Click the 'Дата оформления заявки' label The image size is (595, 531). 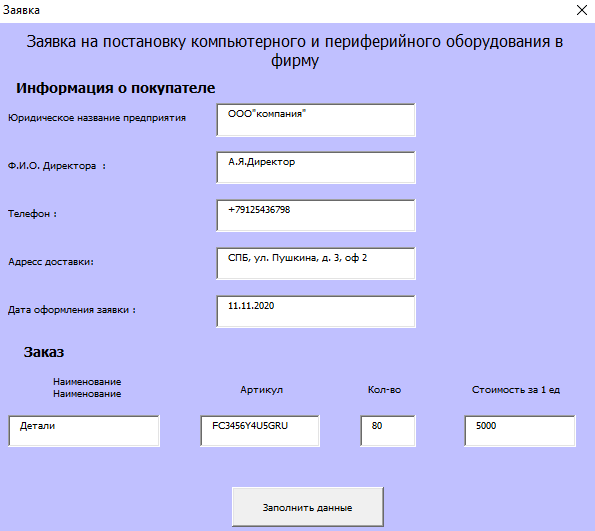[72, 310]
